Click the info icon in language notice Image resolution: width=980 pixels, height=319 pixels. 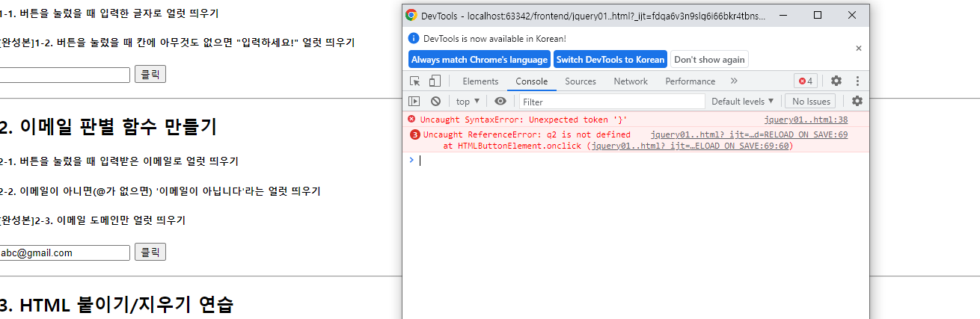pyautogui.click(x=414, y=38)
